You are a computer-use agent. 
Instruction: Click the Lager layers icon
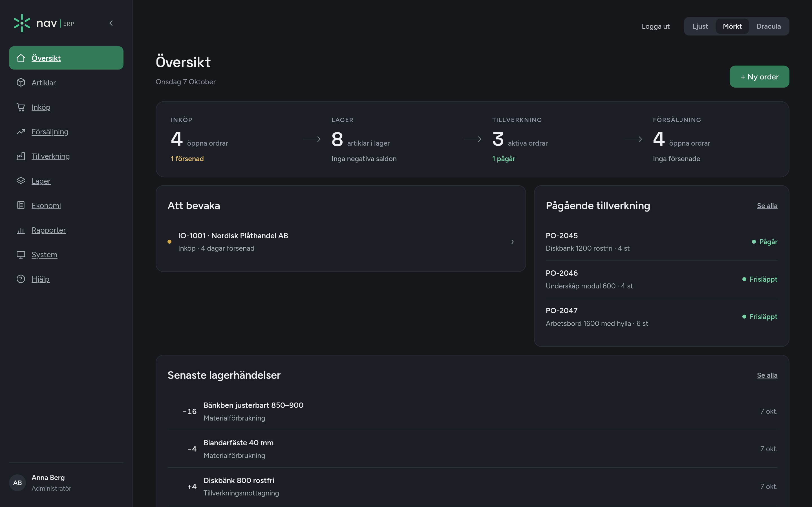(x=21, y=181)
